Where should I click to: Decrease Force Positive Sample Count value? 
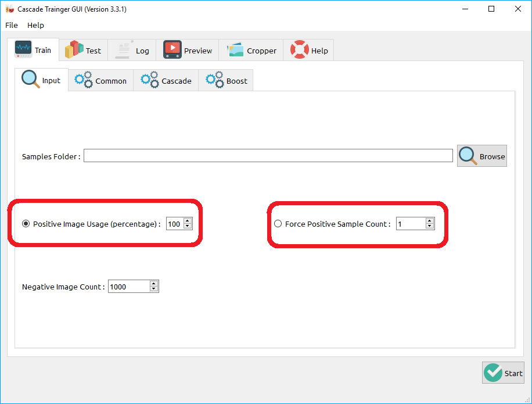tap(430, 227)
